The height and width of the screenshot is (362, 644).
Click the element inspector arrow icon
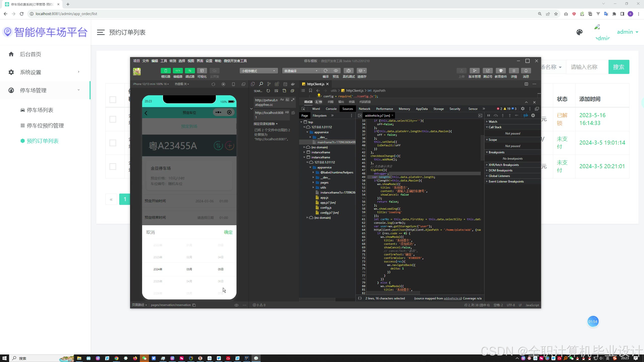[x=303, y=109]
